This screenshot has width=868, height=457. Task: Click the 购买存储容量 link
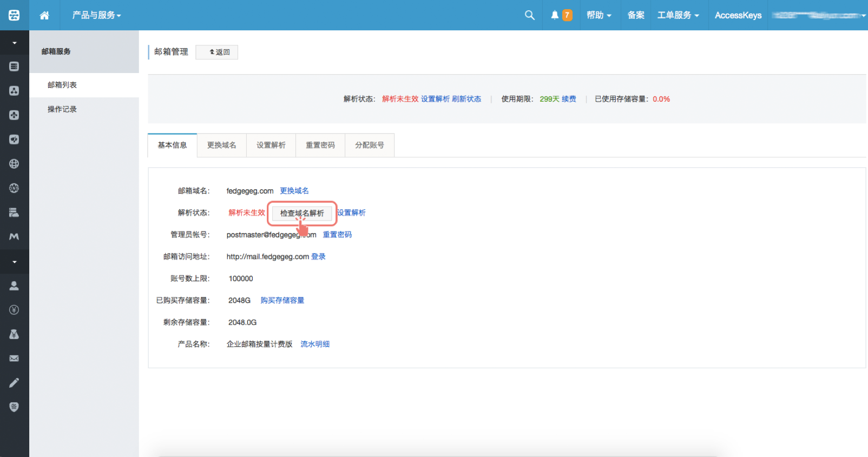tap(282, 300)
